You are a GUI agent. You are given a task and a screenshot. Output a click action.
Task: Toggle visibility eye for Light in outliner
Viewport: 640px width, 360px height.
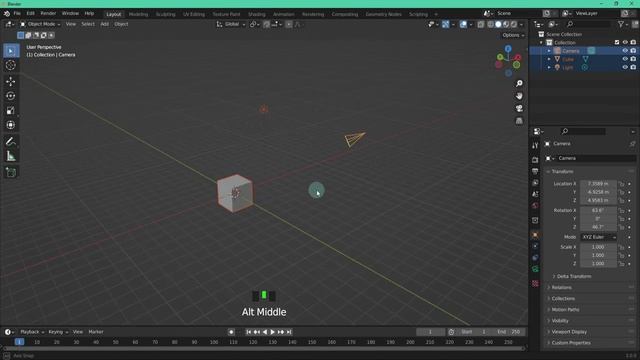pyautogui.click(x=625, y=67)
